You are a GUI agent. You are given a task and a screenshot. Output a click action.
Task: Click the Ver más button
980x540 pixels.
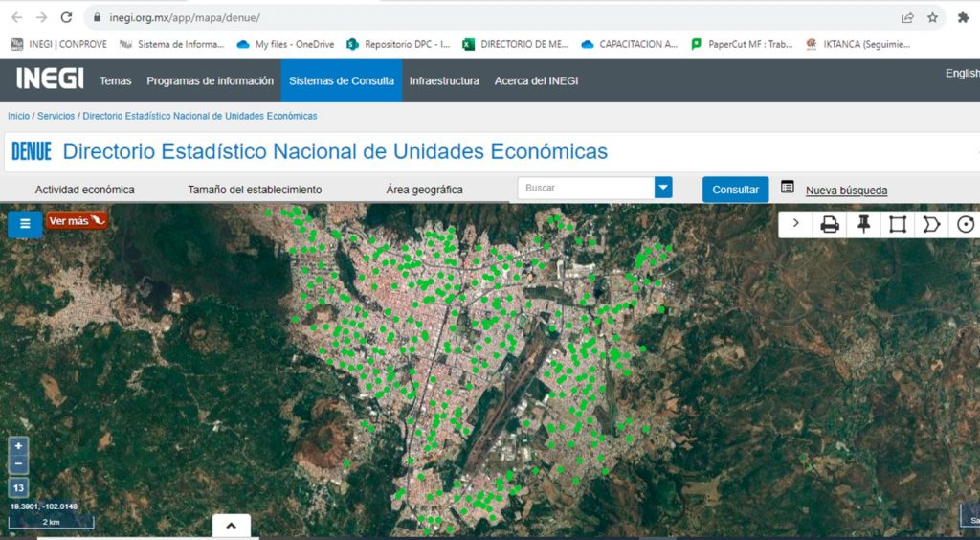pyautogui.click(x=77, y=221)
